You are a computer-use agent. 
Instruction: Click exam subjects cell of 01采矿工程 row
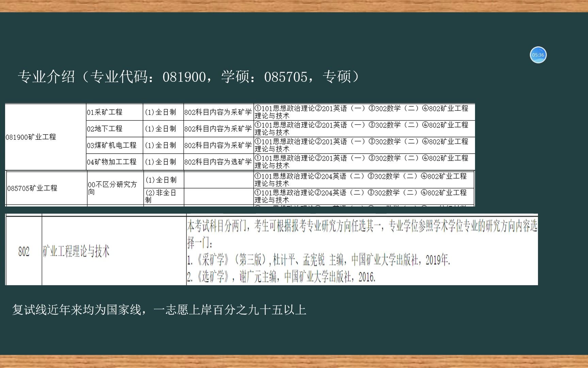coord(364,112)
